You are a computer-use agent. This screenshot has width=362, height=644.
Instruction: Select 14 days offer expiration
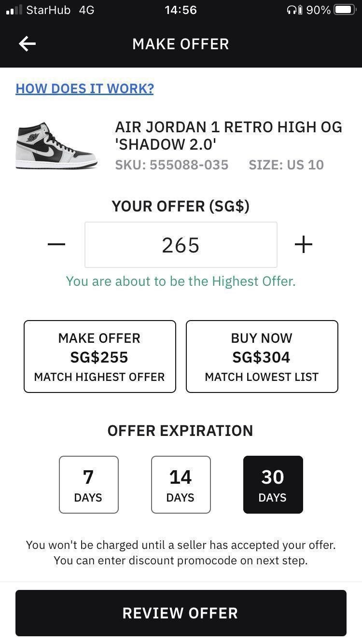(181, 485)
